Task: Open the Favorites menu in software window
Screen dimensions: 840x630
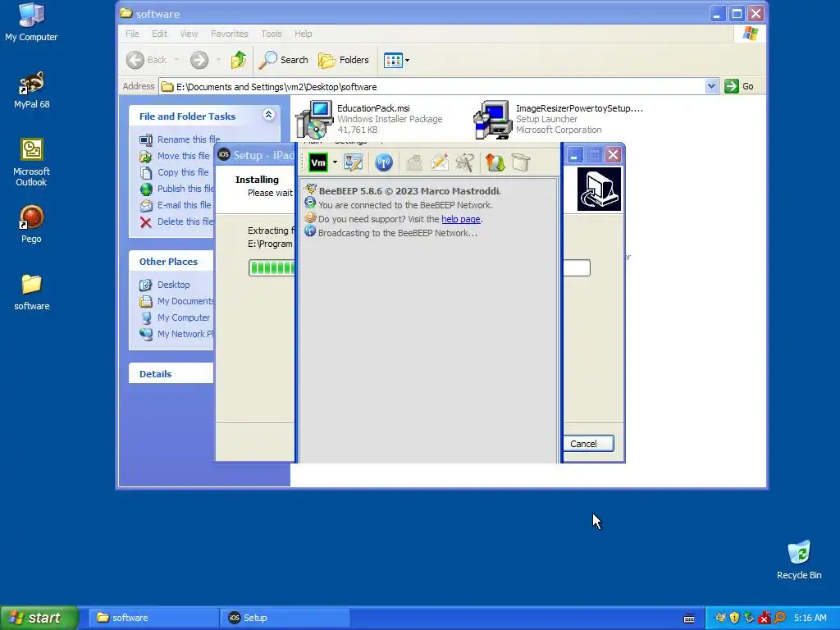Action: 230,34
